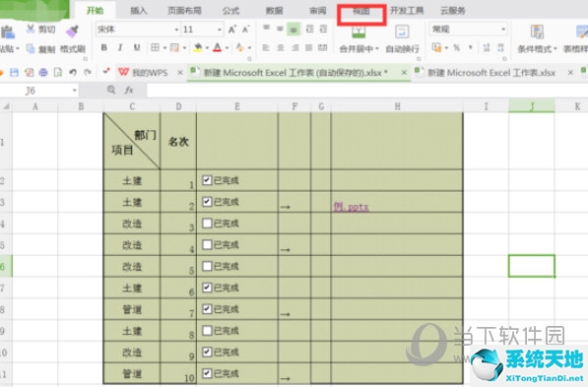Screen dimensions: 588x387
Task: Open the font size dropdown
Action: click(x=220, y=30)
